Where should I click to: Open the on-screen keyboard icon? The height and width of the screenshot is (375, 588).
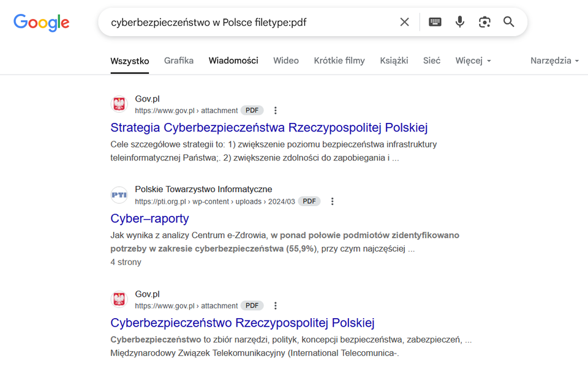pyautogui.click(x=435, y=21)
